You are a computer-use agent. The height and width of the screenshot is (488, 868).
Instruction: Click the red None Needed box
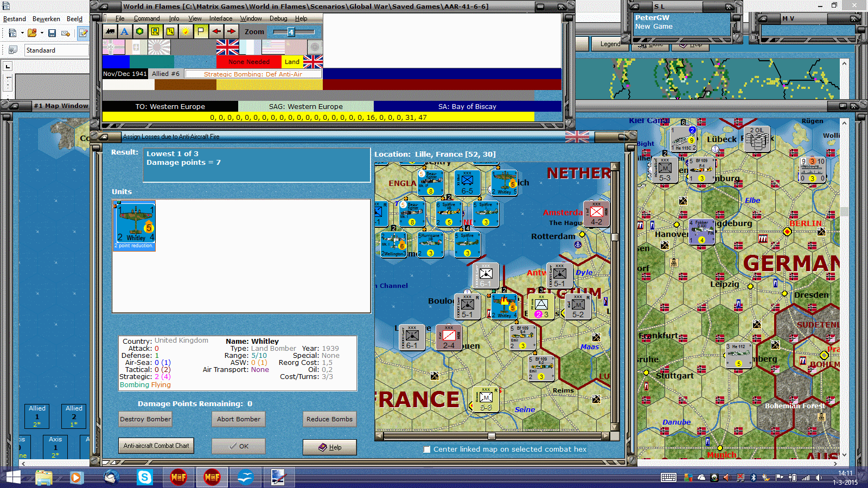(x=249, y=61)
